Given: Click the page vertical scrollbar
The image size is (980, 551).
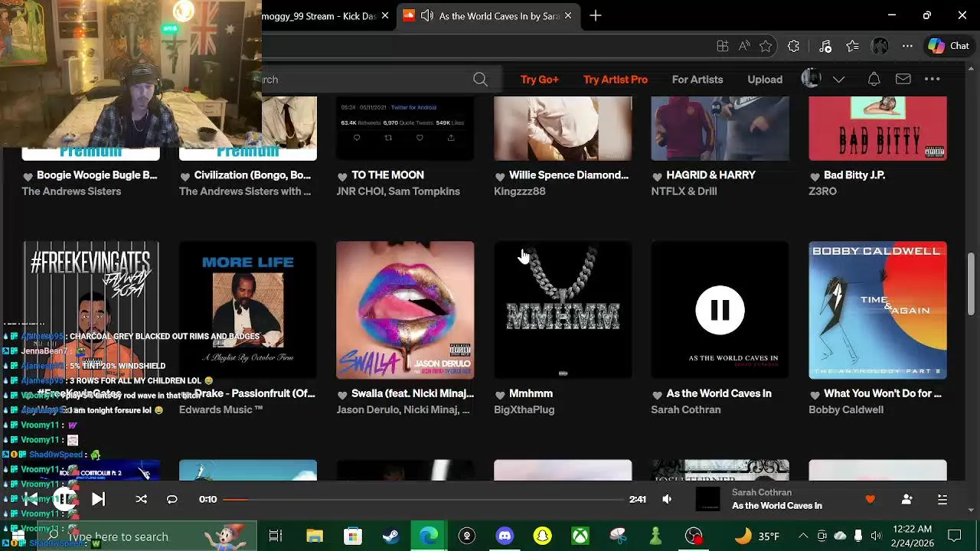Looking at the screenshot, I should (x=971, y=283).
